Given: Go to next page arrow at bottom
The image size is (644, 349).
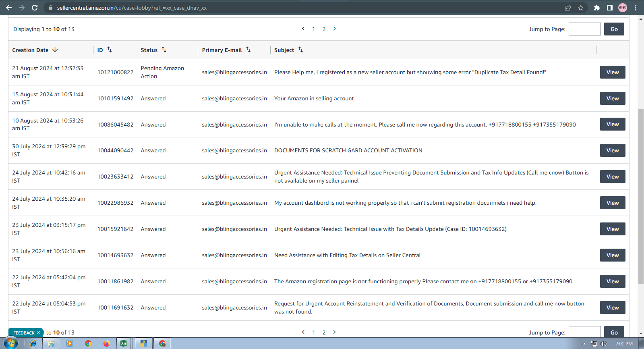Looking at the screenshot, I should pos(334,332).
